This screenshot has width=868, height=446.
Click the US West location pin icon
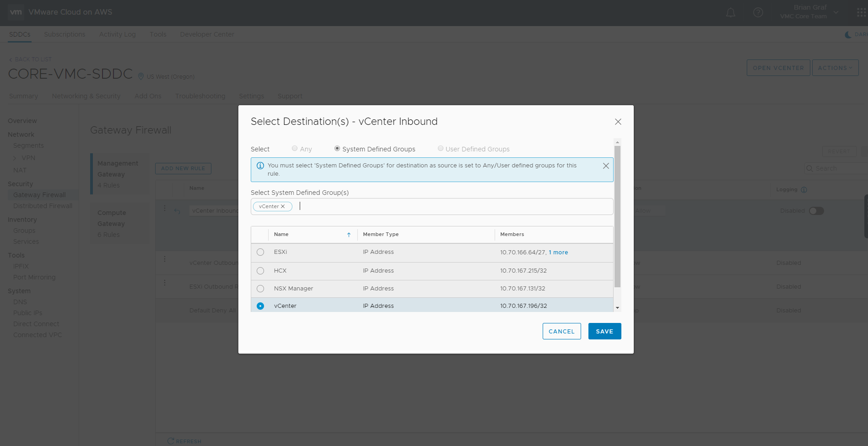[x=141, y=76]
